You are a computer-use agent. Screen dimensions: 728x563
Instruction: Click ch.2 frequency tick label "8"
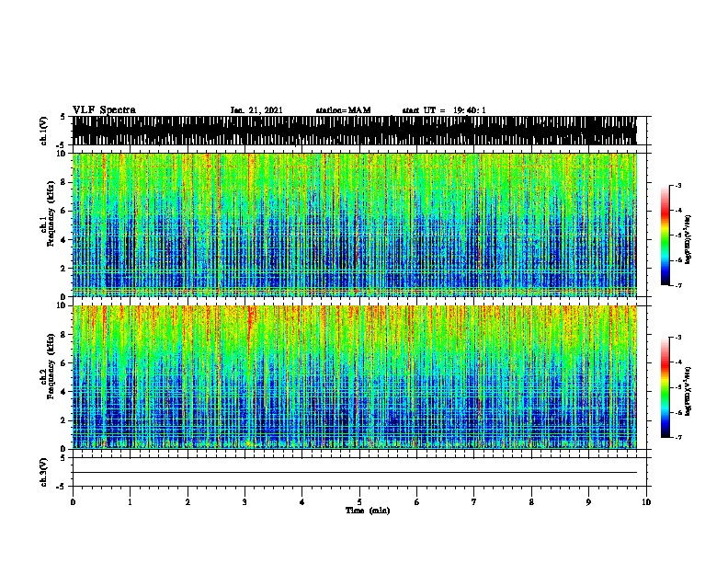click(x=64, y=335)
